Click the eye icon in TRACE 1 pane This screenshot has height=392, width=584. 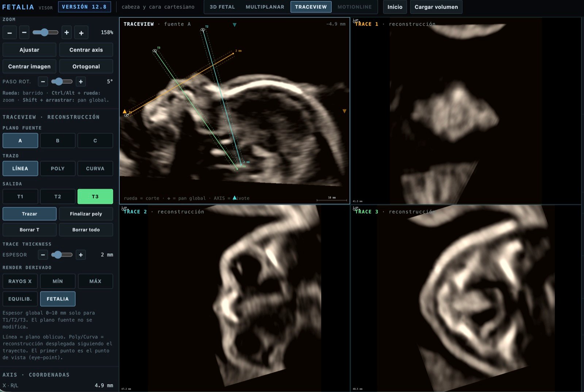pos(356,22)
